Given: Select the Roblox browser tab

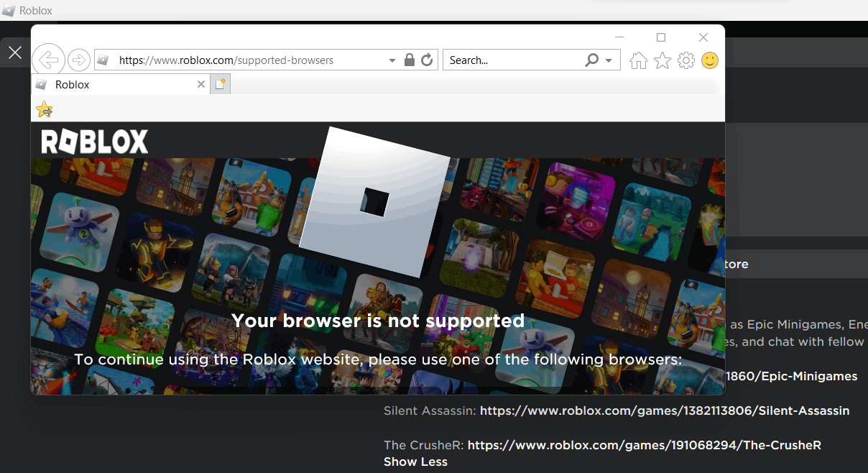Looking at the screenshot, I should [121, 85].
